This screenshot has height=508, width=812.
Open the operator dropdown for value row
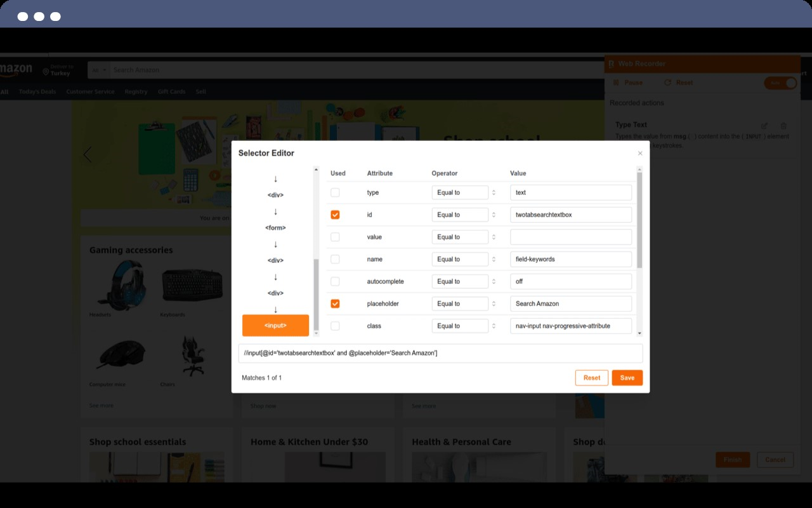coord(464,237)
